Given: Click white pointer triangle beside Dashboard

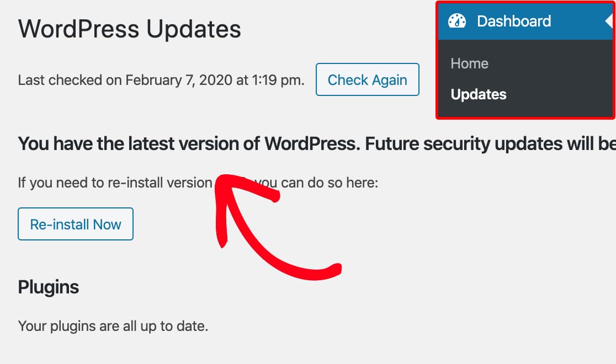Looking at the screenshot, I should click(608, 21).
